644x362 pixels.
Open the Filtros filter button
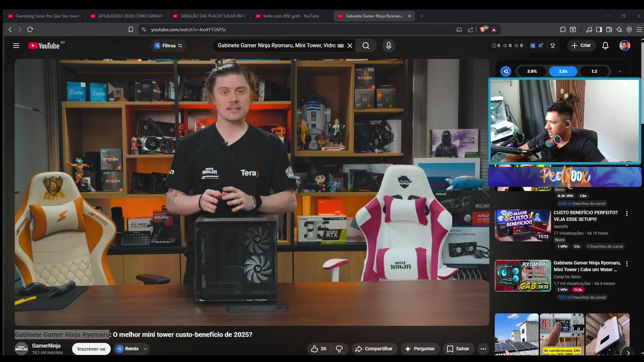click(x=169, y=46)
